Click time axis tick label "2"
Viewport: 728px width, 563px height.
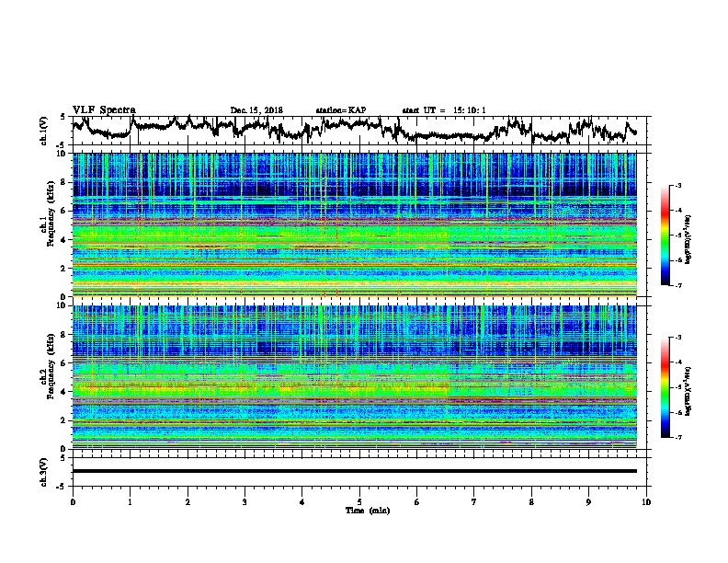pos(188,502)
